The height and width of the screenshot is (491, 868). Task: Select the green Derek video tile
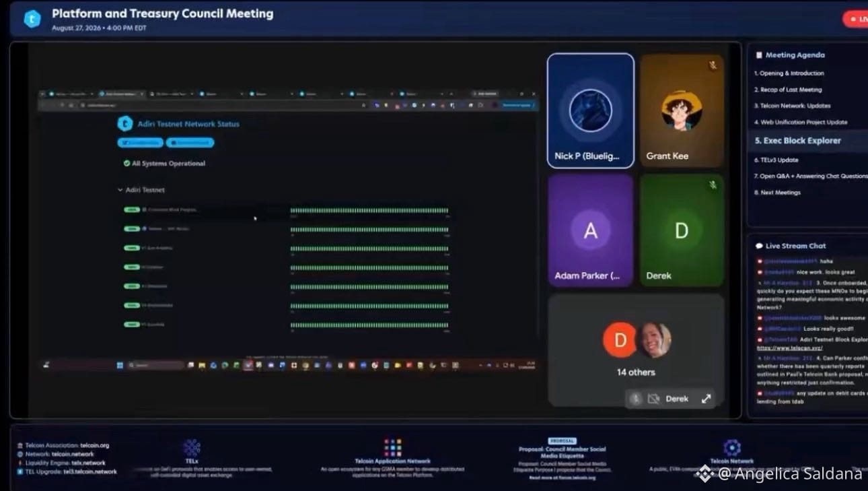click(x=682, y=230)
